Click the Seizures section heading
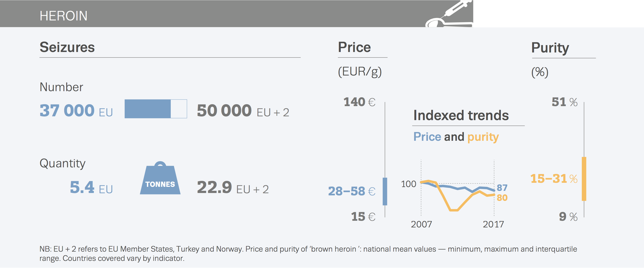 point(67,47)
